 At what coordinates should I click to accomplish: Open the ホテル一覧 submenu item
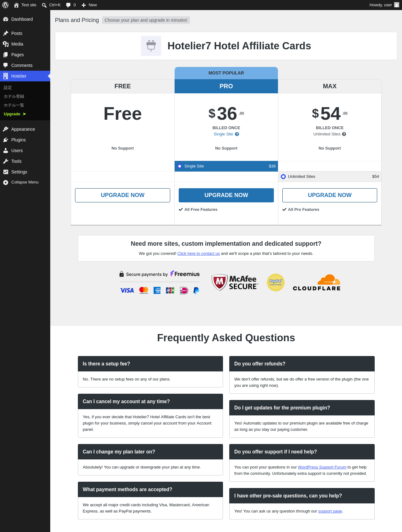tap(25, 105)
